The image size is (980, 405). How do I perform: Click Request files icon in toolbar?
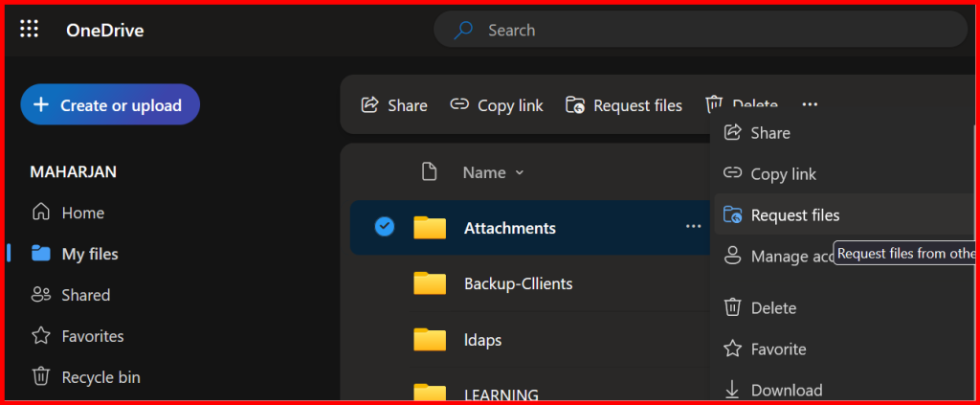[575, 105]
